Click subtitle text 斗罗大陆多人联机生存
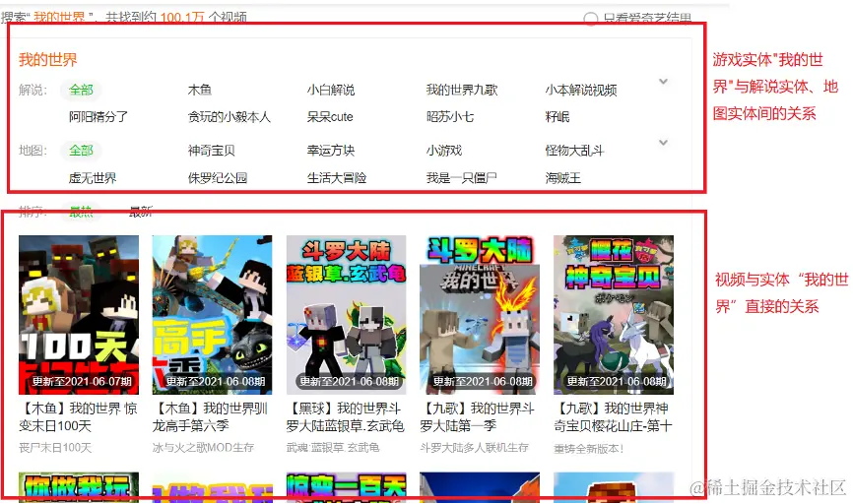This screenshot has height=504, width=853. pos(475,448)
